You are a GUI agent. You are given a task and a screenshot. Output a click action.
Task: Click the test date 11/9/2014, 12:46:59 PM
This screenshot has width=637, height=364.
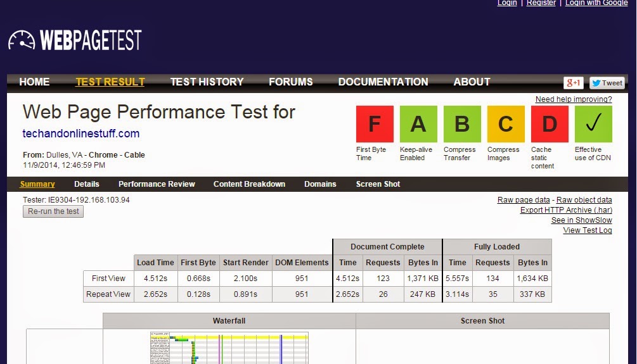64,165
